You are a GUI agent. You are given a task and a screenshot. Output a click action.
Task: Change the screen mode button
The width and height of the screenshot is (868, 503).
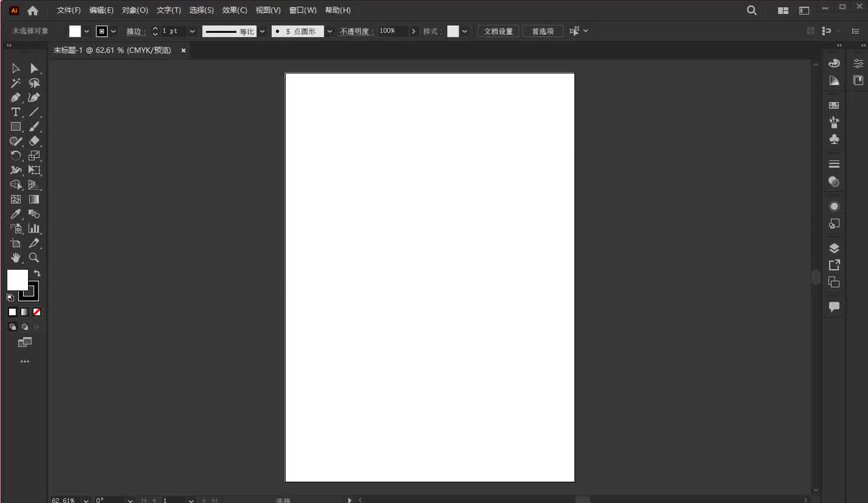(24, 342)
